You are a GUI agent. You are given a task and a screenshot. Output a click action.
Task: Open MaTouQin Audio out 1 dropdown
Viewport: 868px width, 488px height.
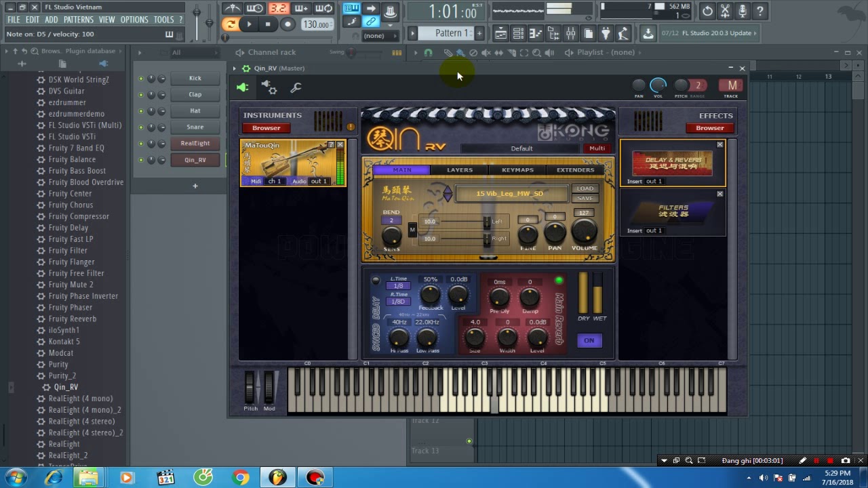319,181
